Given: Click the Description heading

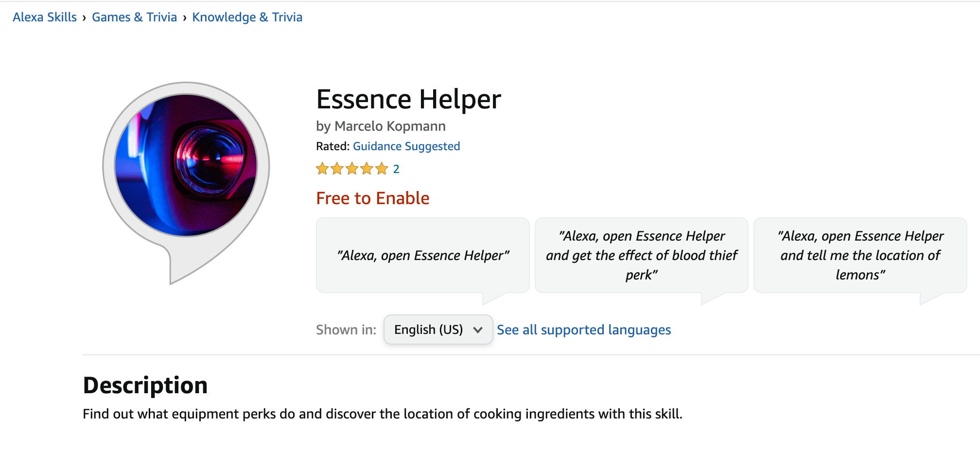Looking at the screenshot, I should pos(145,384).
